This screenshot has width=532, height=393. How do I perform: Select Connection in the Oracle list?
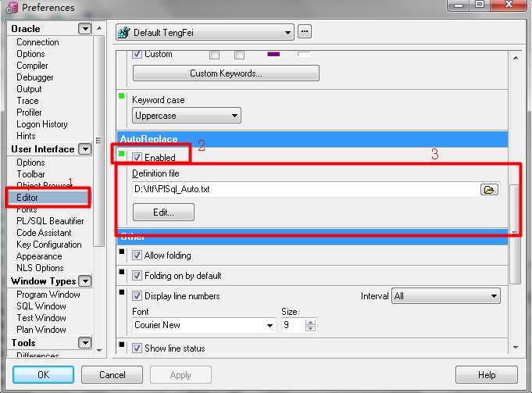[x=37, y=42]
